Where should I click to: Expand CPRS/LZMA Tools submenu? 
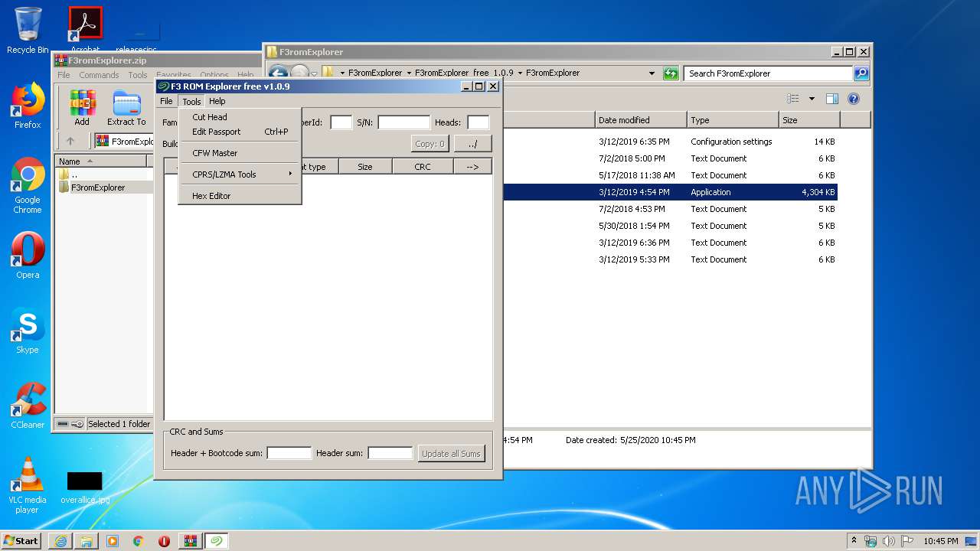(x=240, y=174)
